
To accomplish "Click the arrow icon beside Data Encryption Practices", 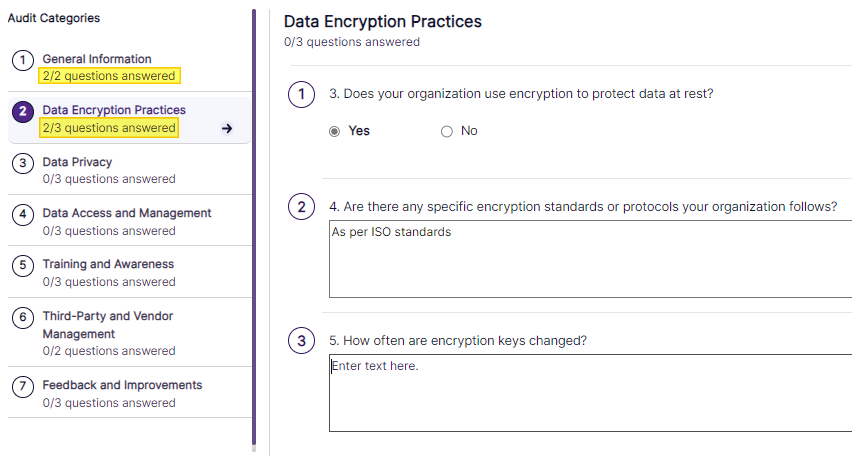I will click(x=227, y=128).
